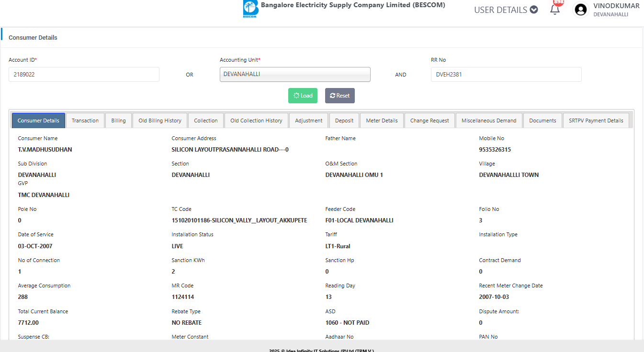Click the Reset button
644x352 pixels.
click(x=339, y=96)
